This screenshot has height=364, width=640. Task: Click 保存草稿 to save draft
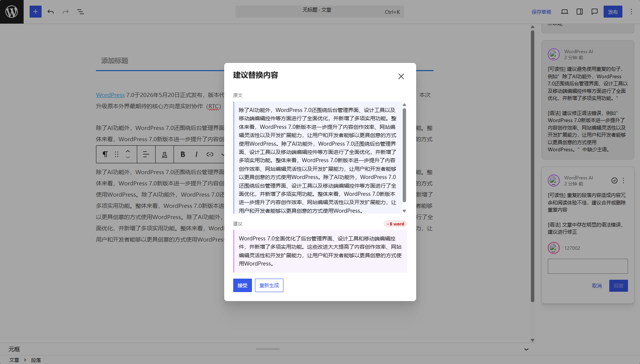click(x=541, y=12)
